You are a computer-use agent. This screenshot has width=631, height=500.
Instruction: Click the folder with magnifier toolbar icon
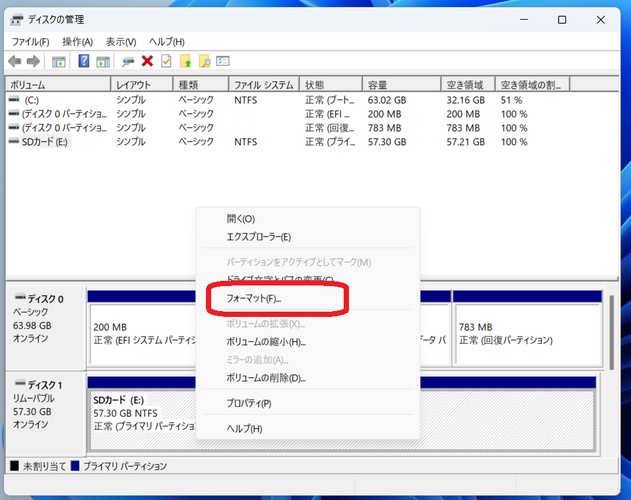pyautogui.click(x=204, y=61)
